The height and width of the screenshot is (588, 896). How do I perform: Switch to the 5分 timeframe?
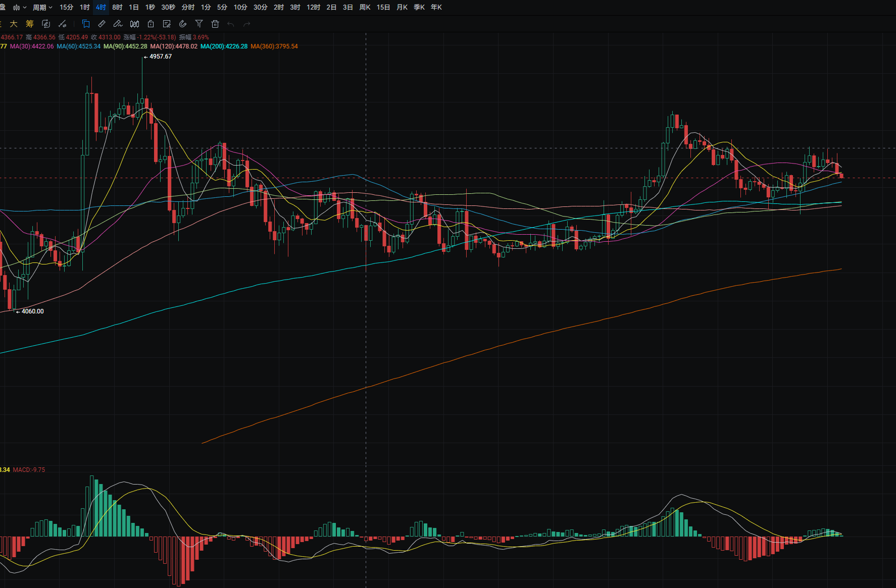point(222,8)
